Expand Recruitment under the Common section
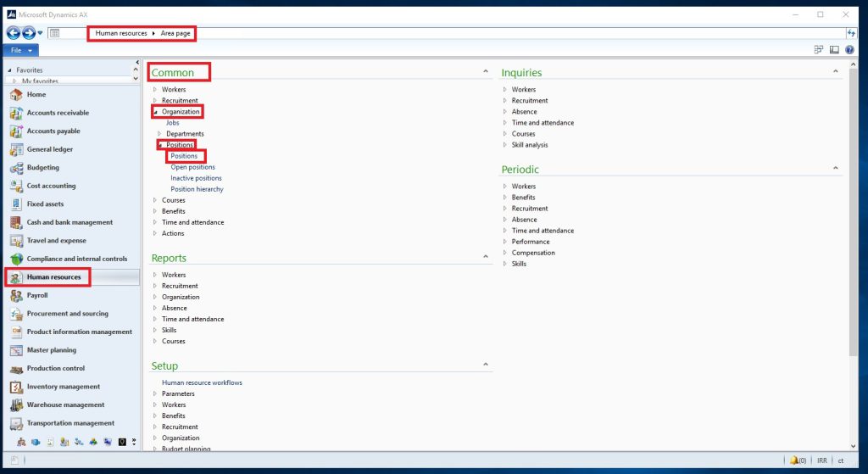 click(155, 101)
